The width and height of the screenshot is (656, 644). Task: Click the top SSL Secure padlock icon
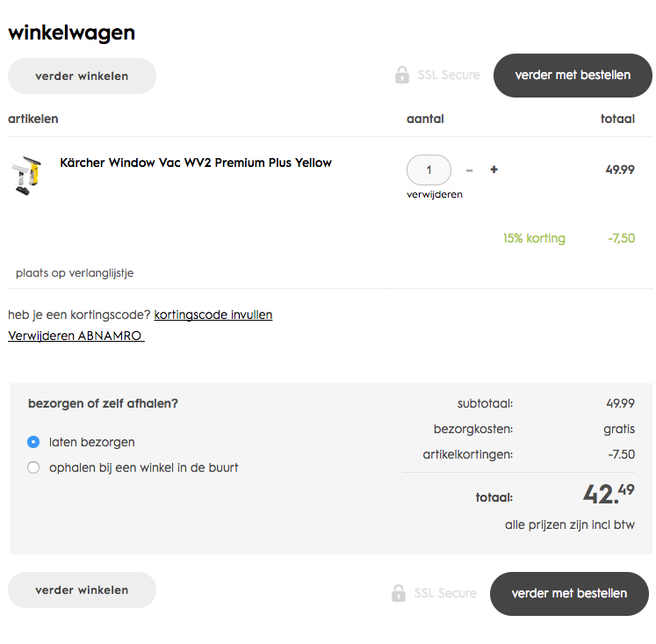coord(402,75)
